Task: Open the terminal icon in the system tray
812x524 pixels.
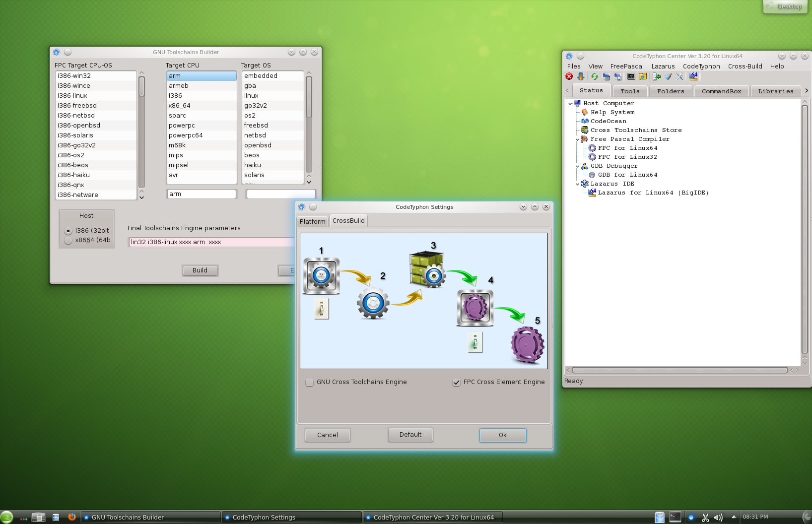Action: (675, 517)
